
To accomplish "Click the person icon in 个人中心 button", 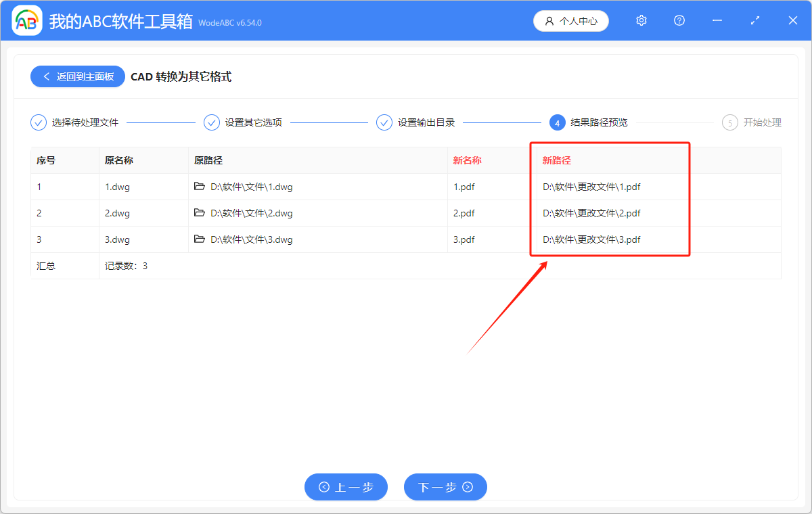I will click(549, 21).
